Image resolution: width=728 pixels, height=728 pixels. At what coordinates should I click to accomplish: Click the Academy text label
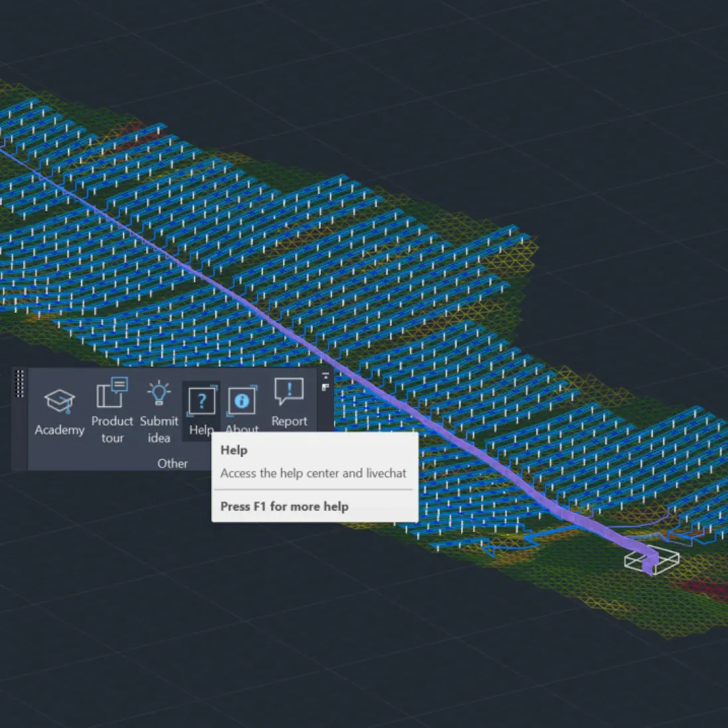coord(59,430)
